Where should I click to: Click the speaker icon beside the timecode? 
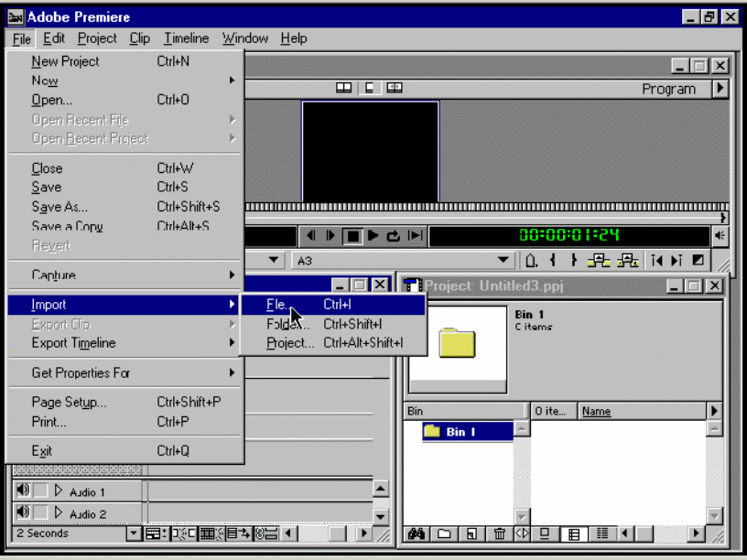[720, 236]
